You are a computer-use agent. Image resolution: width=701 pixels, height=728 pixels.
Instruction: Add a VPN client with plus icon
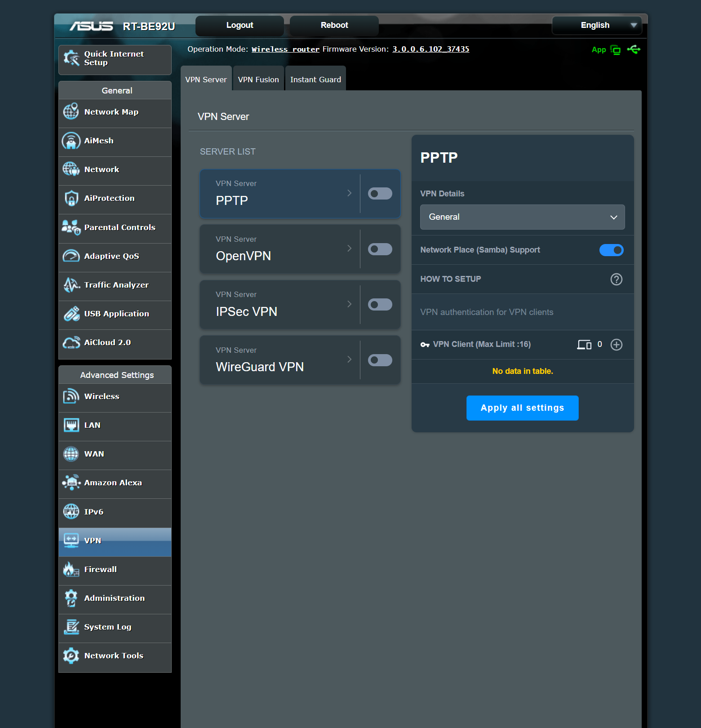(x=617, y=345)
